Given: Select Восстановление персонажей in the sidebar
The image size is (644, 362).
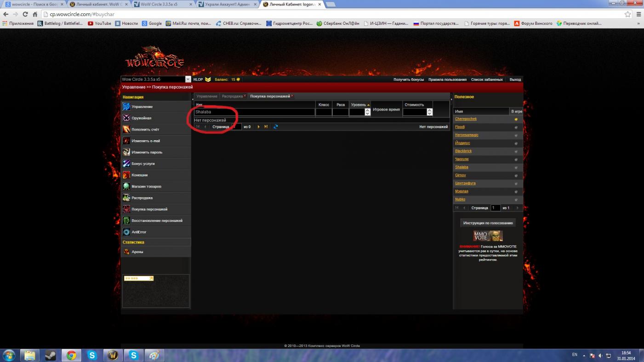Looking at the screenshot, I should [157, 221].
